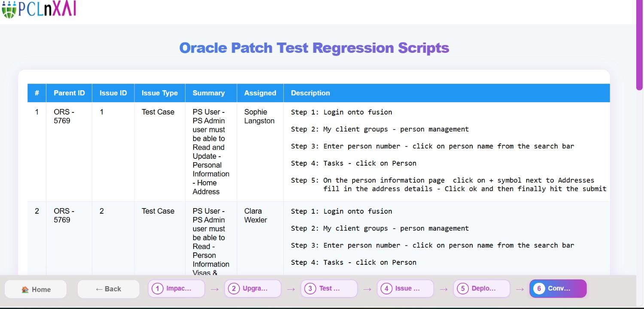This screenshot has height=309, width=644.
Task: Click "Step 2: My client groups" in row 1
Action: click(x=380, y=129)
